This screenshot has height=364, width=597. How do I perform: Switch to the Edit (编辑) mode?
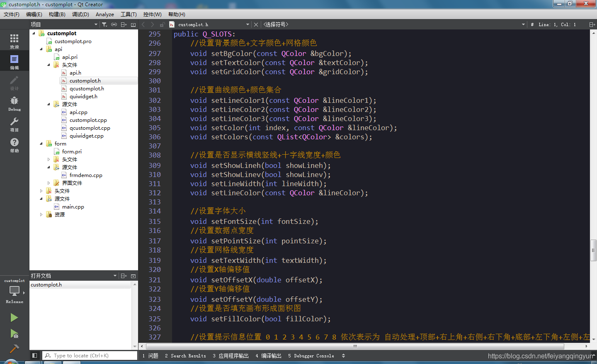15,62
